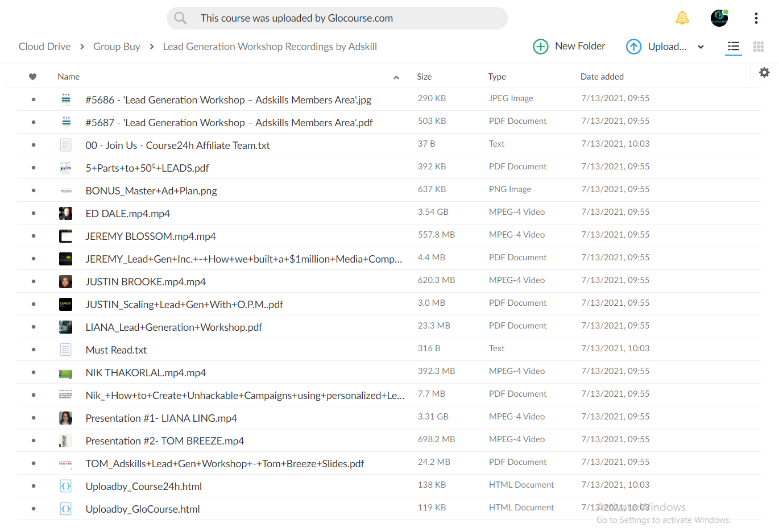Sort files by Size column header
Viewport: 779px width, 532px height.
pos(424,77)
